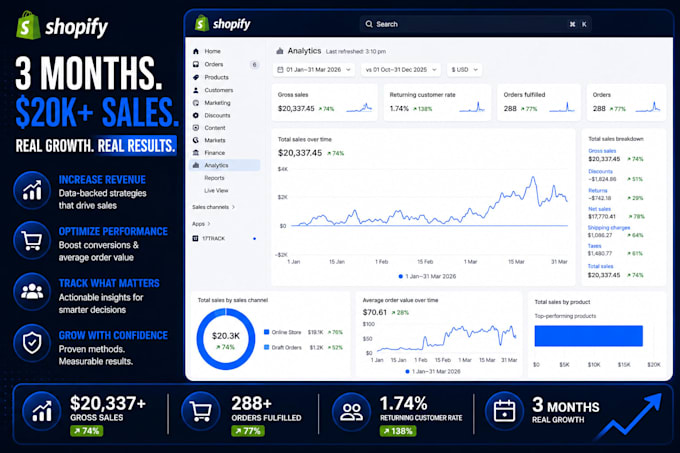Click the Shipping charges link in breakdown

[x=609, y=228]
